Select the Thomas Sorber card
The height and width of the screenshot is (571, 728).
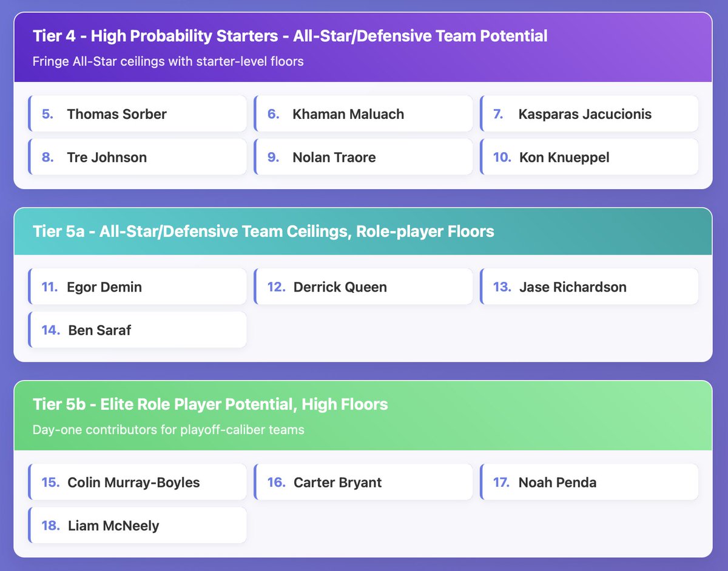138,114
